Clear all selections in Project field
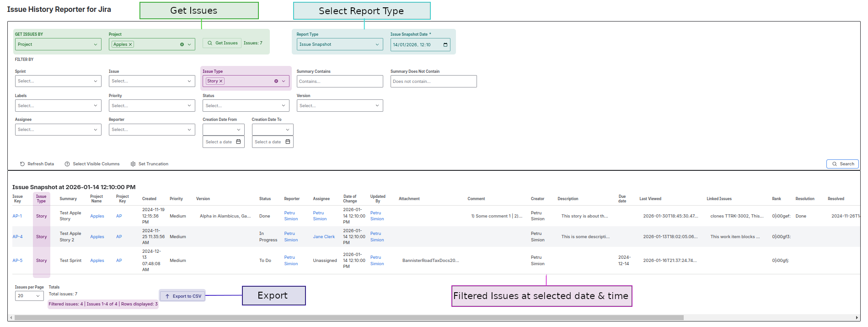This screenshot has width=868, height=327. coord(182,44)
